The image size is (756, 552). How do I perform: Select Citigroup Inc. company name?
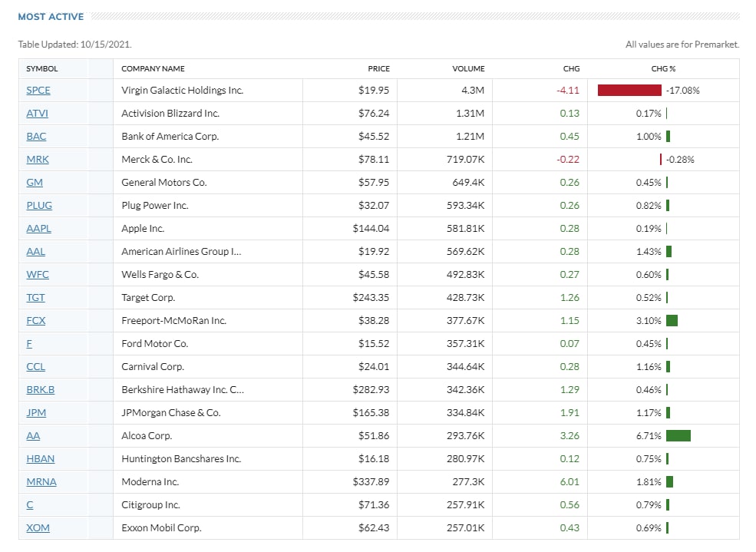pyautogui.click(x=150, y=504)
